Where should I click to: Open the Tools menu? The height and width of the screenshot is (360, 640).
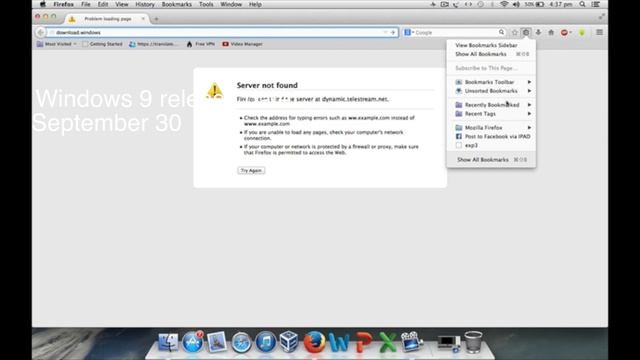[x=206, y=4]
